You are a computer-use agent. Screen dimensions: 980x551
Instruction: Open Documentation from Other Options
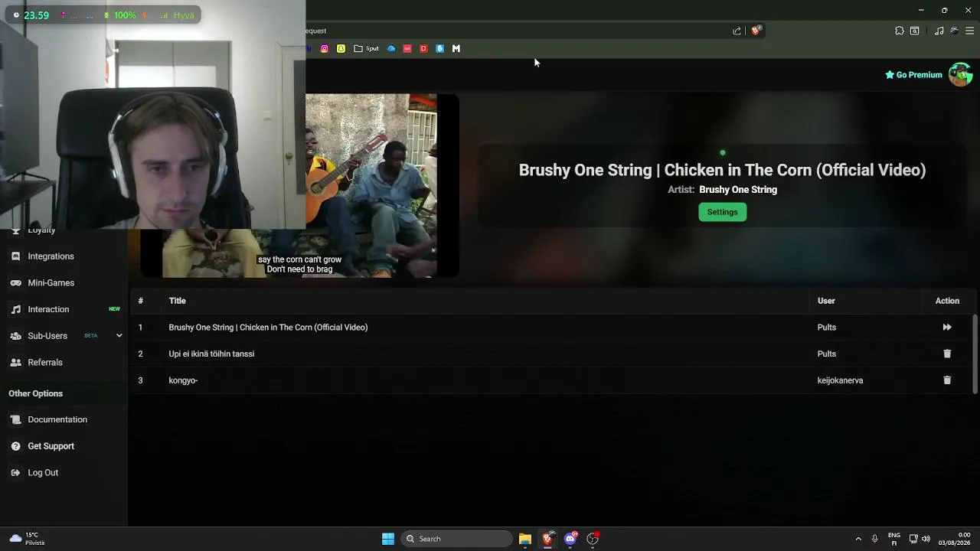coord(57,420)
